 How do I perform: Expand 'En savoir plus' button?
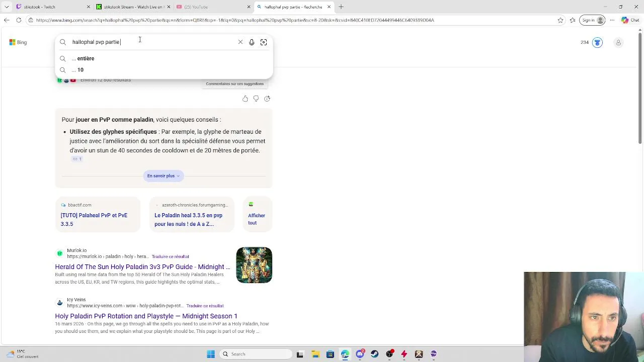164,176
